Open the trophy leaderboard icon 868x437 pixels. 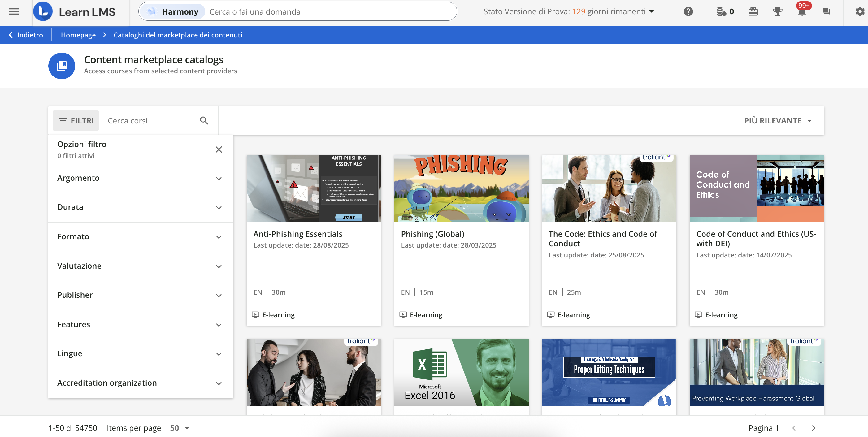coord(777,12)
